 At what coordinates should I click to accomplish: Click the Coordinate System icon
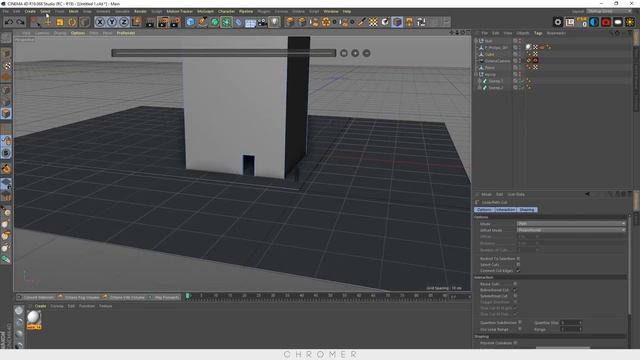(136, 22)
